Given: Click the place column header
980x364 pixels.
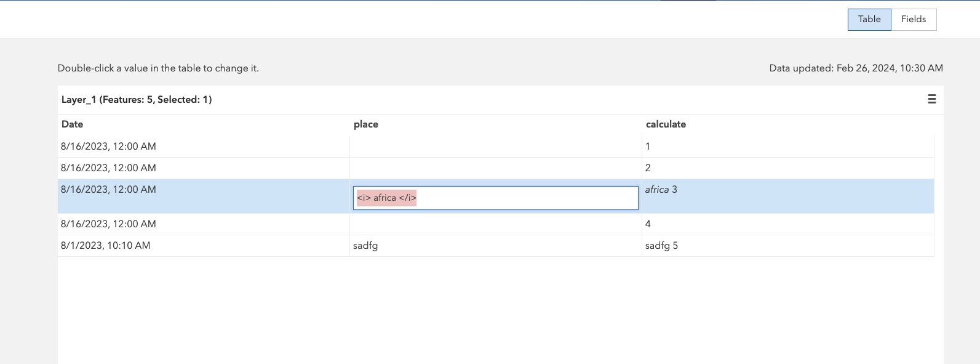Looking at the screenshot, I should pyautogui.click(x=366, y=124).
